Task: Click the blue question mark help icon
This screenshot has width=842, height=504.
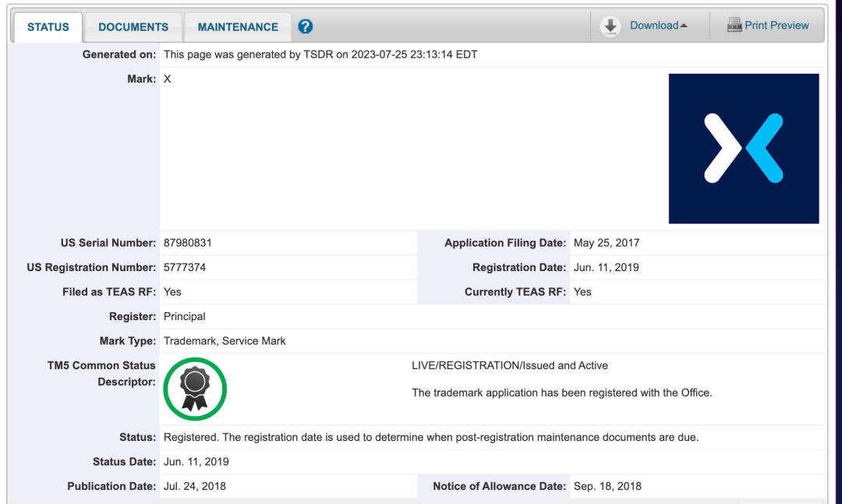Action: pos(306,26)
